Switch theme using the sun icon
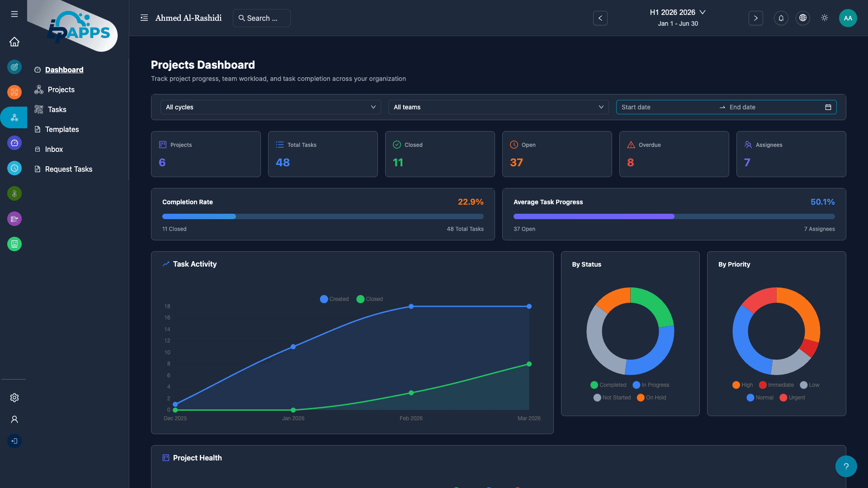The height and width of the screenshot is (488, 868). 824,18
